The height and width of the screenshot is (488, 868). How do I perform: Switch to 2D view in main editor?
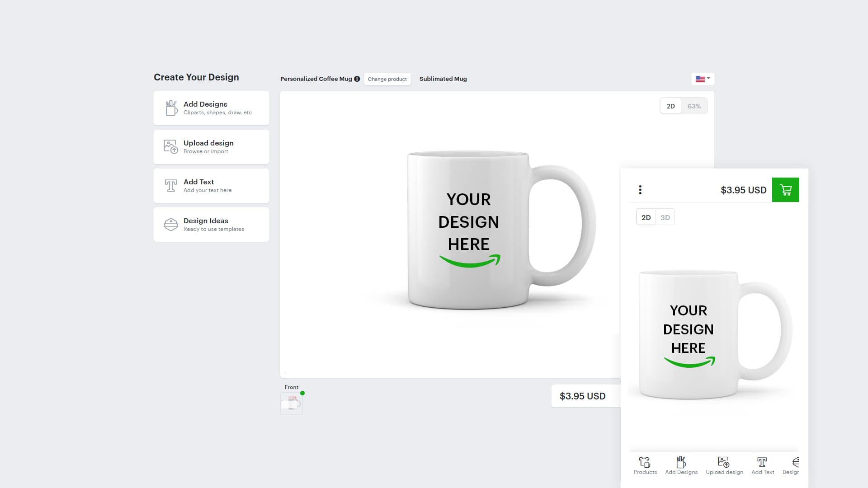point(670,106)
